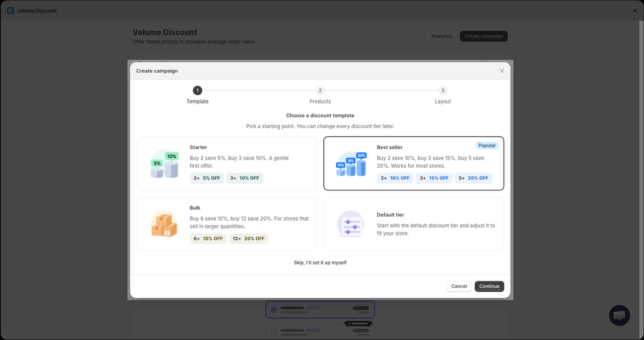The width and height of the screenshot is (644, 340).
Task: Click the Starter template cylinders illustration
Action: (x=164, y=164)
